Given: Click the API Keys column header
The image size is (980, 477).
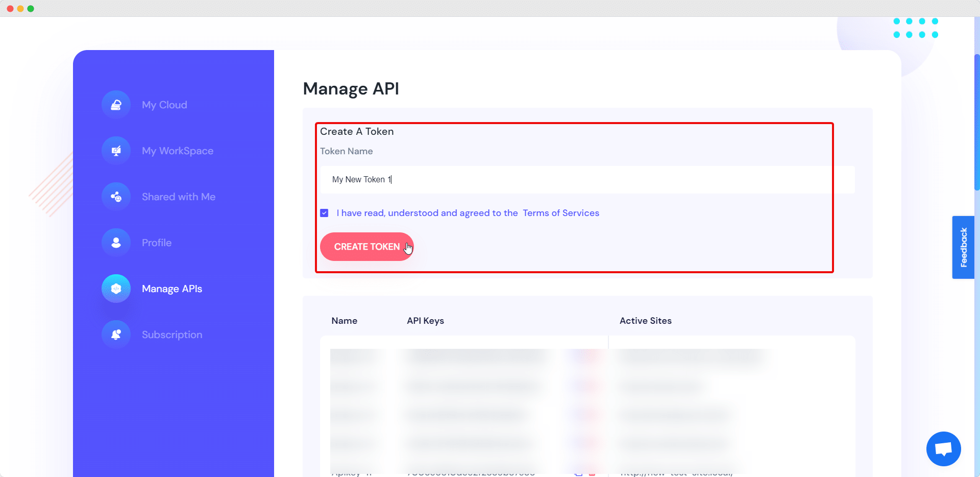Looking at the screenshot, I should point(425,321).
